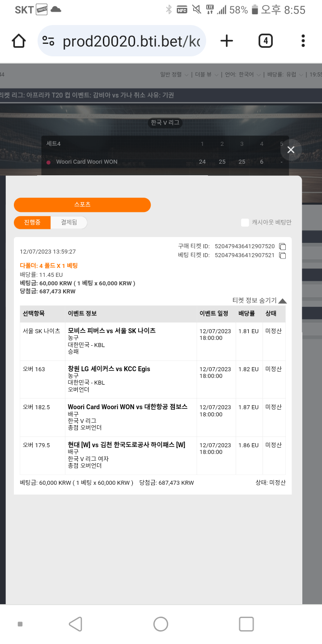The width and height of the screenshot is (322, 644).
Task: Open event 현대 [W] vs 김천 한국도로공사 하이패스 [W]
Action: point(127,445)
